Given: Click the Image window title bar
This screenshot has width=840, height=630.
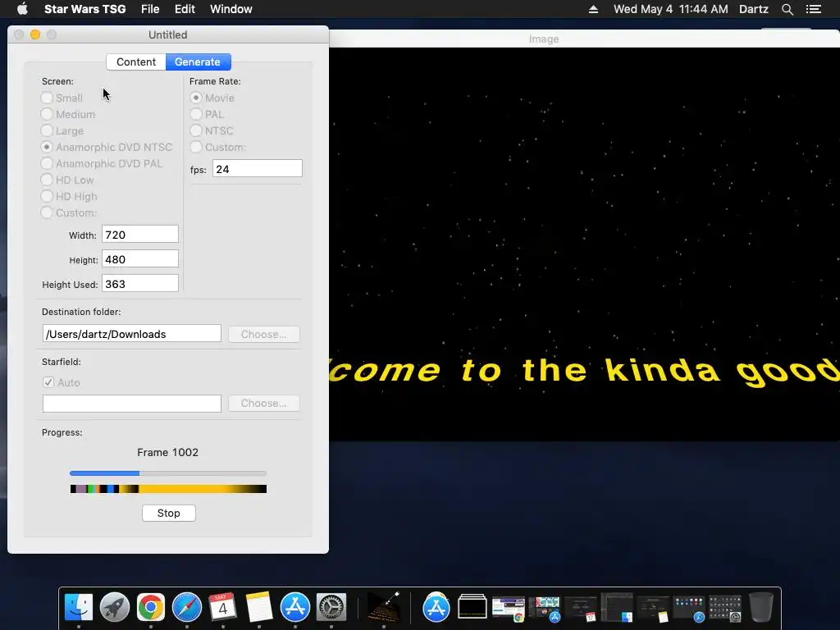Looking at the screenshot, I should tap(584, 39).
